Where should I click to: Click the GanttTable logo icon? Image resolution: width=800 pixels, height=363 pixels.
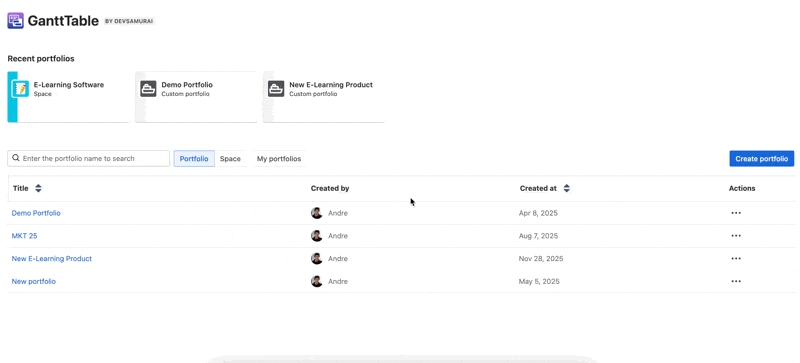point(15,20)
